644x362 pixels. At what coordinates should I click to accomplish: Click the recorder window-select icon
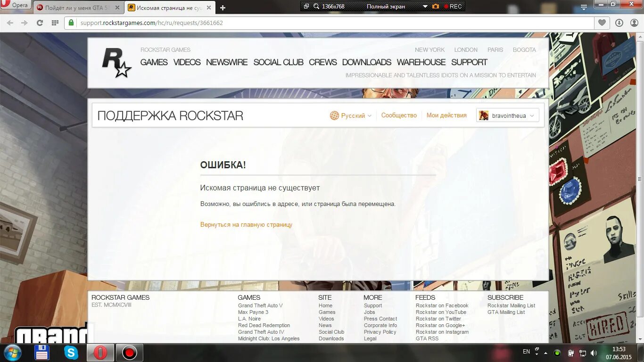pos(306,6)
